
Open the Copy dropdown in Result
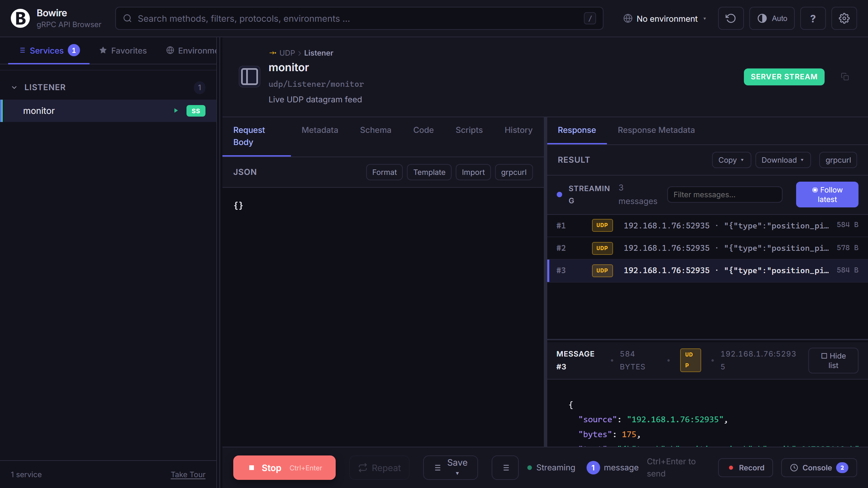(x=731, y=160)
